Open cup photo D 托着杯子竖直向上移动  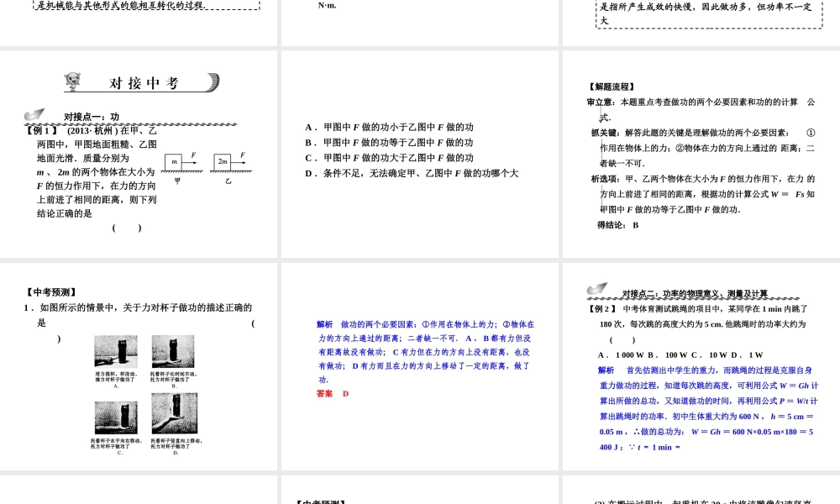(174, 413)
